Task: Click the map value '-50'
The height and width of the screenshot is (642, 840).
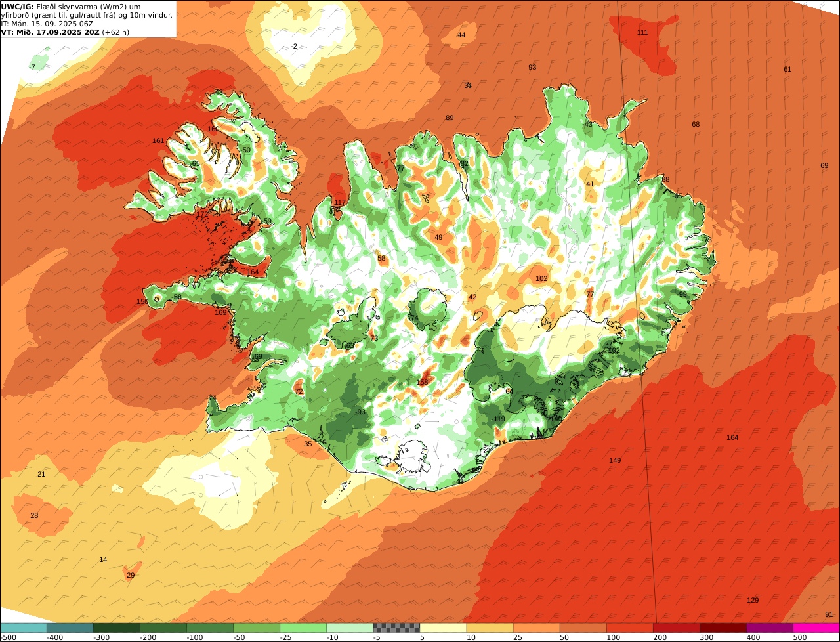Action: pyautogui.click(x=246, y=150)
